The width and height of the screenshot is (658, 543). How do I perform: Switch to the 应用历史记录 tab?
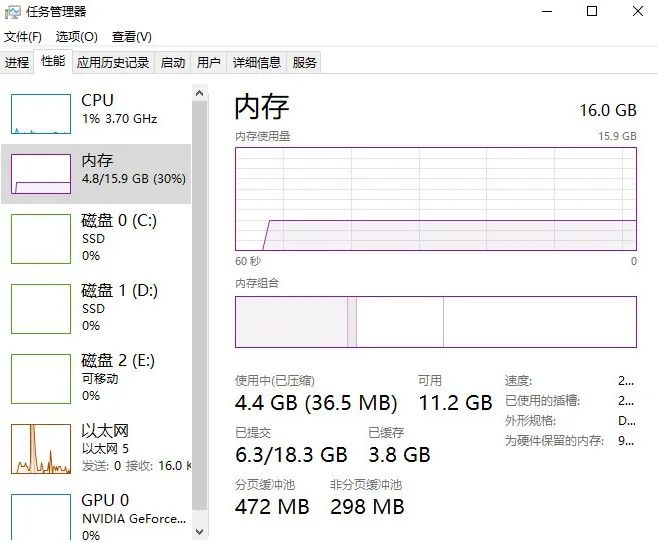[x=113, y=62]
